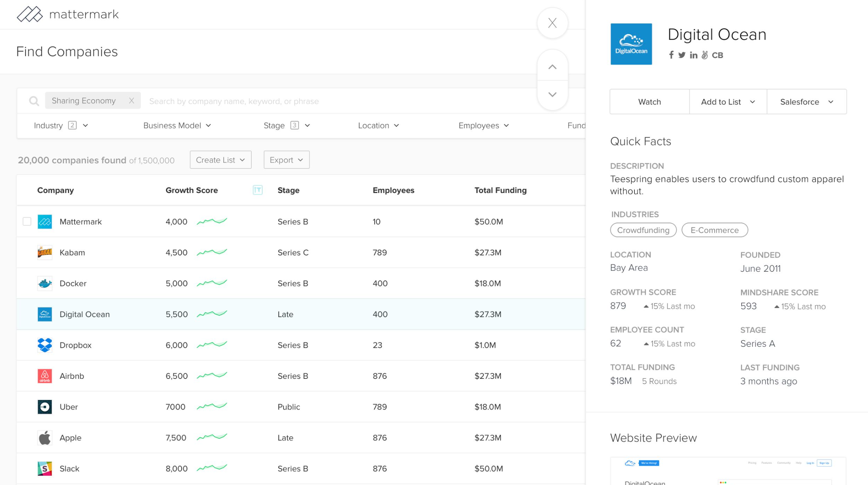
Task: Click the column settings icon beside Growth Score
Action: tap(257, 190)
